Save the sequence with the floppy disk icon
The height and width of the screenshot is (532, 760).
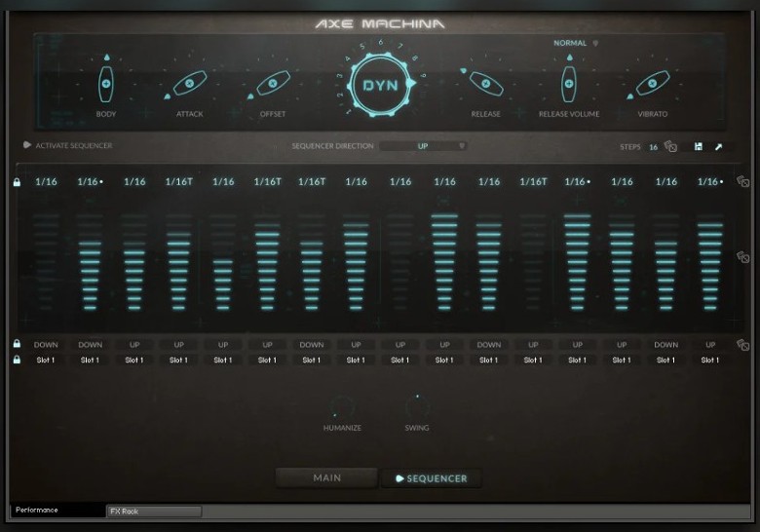tap(699, 146)
